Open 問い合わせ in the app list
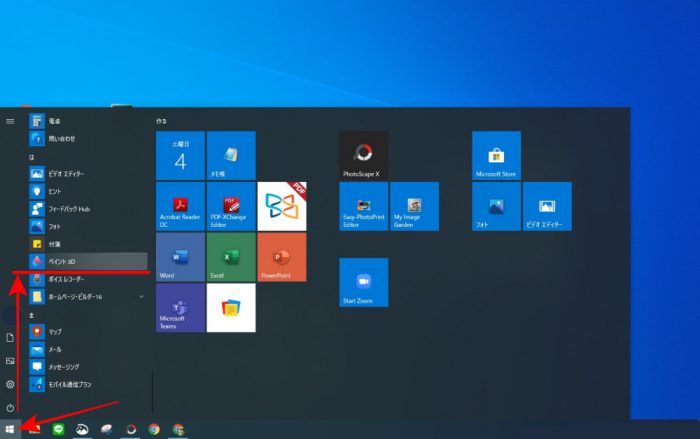700x439 pixels. (88, 139)
